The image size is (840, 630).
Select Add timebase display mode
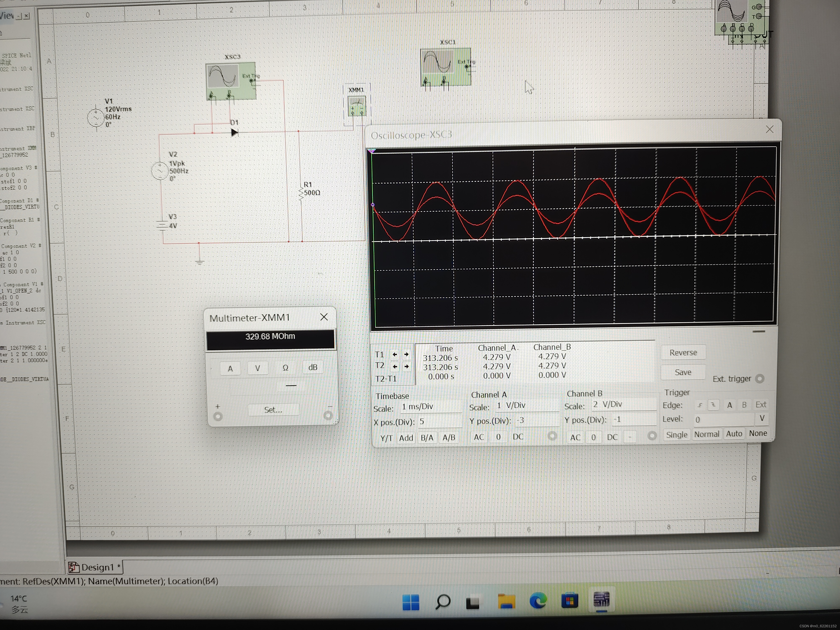(x=406, y=438)
